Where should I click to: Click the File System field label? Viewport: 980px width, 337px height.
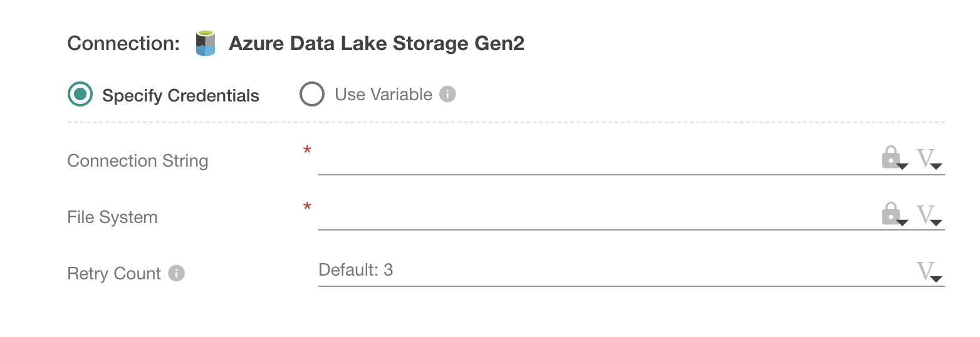[x=113, y=217]
